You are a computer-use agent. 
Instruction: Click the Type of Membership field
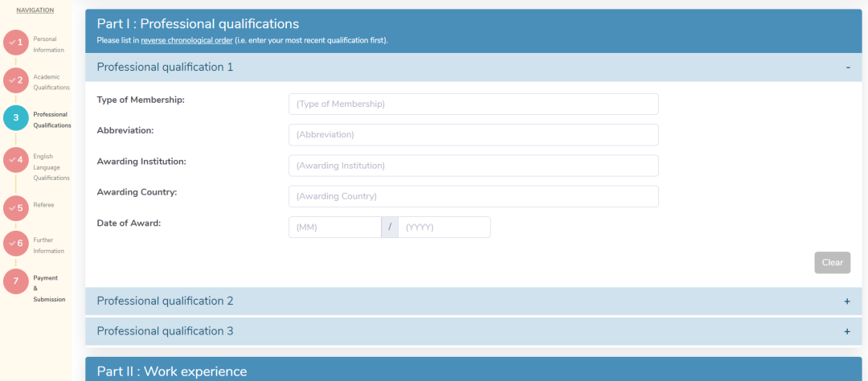(x=473, y=104)
